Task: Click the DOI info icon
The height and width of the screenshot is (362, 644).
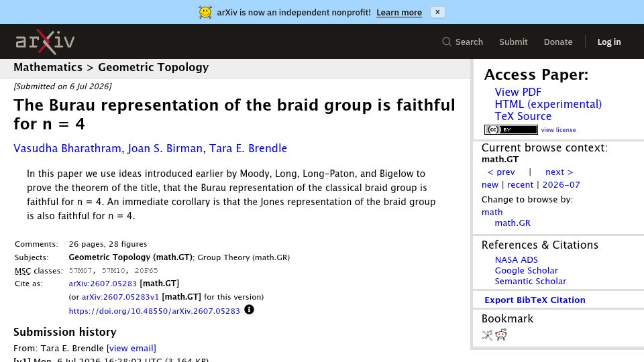Action: click(249, 310)
